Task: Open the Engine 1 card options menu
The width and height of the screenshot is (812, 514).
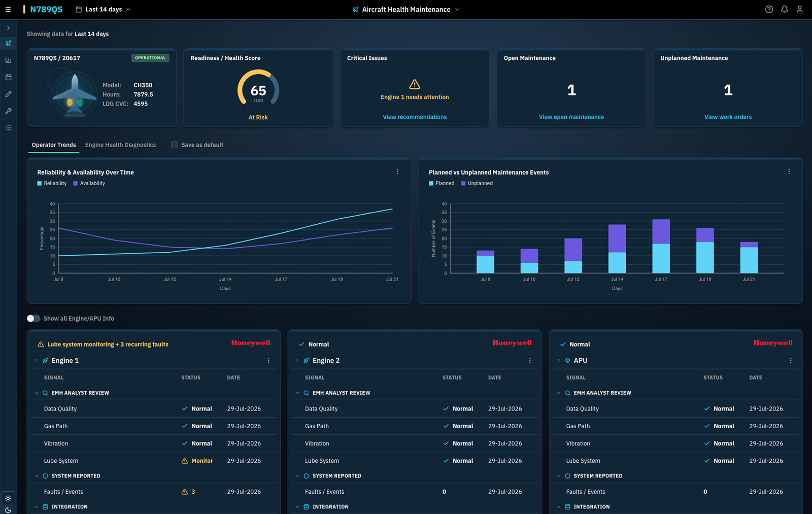Action: [268, 360]
